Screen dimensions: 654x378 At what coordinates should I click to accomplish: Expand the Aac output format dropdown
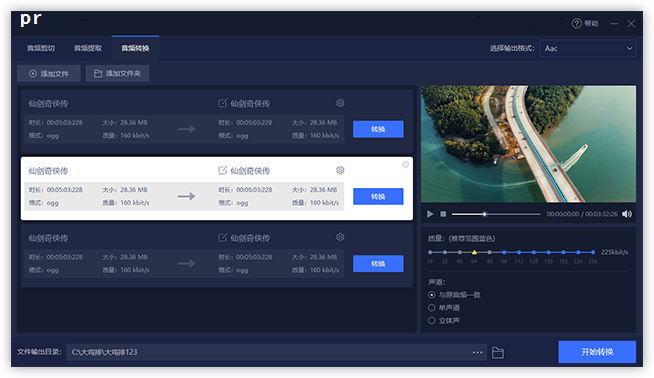[x=588, y=48]
